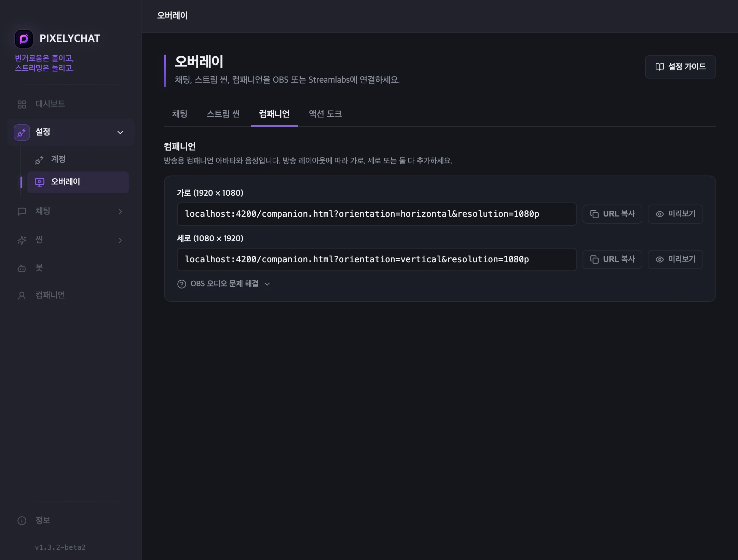Click the 설정 plug icon
The width and height of the screenshot is (738, 560).
click(x=22, y=132)
